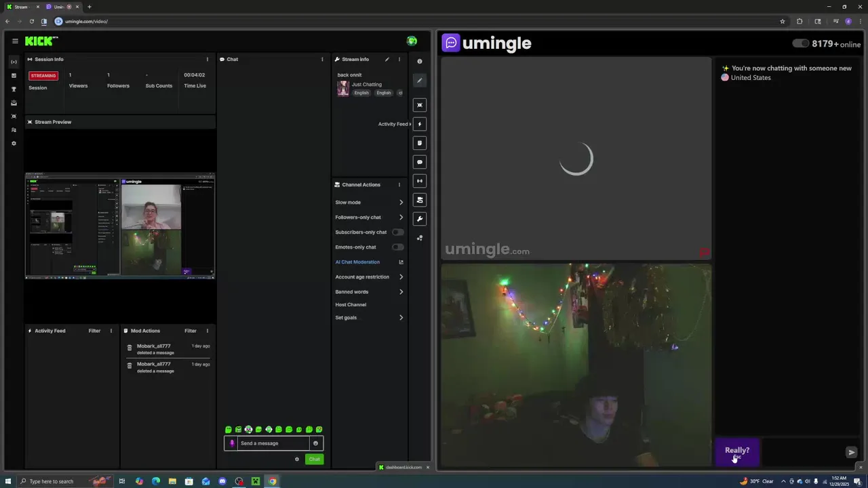Screen dimensions: 868x488
Task: Expand Set goals options
Action: pyautogui.click(x=369, y=317)
